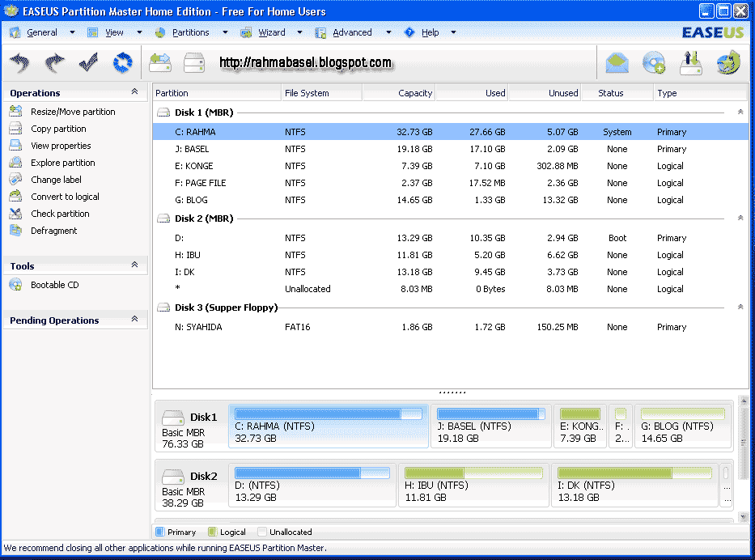Open the Partitions menu dropdown arrow
The height and width of the screenshot is (560, 755).
225,32
